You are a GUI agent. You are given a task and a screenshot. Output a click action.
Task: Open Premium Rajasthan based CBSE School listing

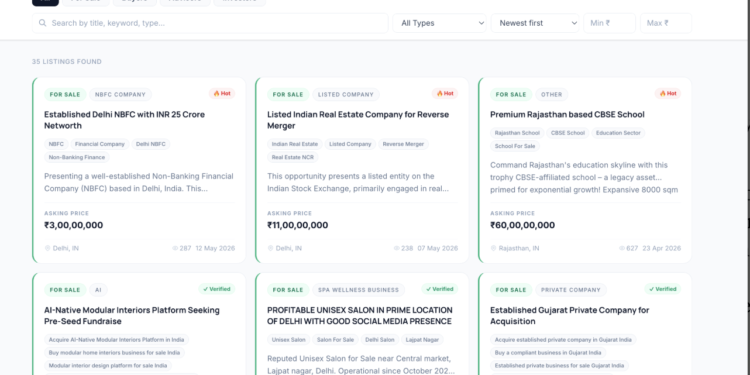tap(567, 114)
